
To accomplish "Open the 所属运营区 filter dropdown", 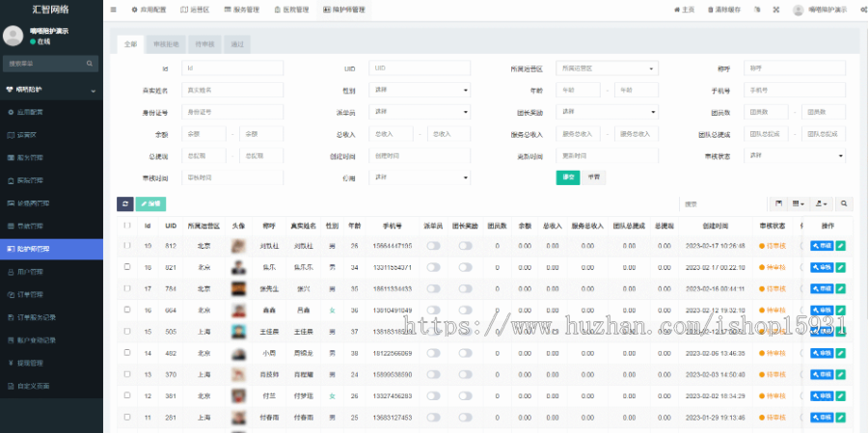I will pyautogui.click(x=608, y=68).
